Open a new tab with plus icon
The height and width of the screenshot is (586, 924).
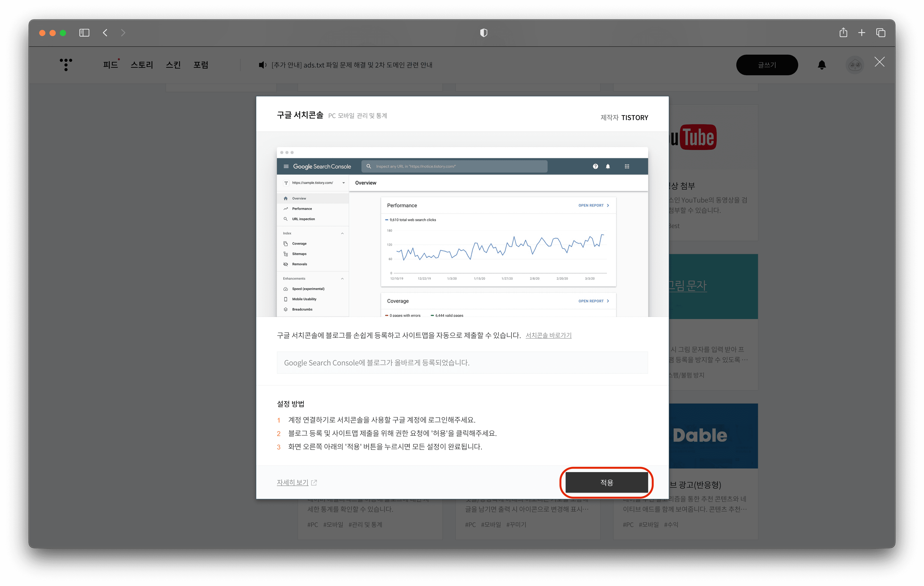point(861,33)
